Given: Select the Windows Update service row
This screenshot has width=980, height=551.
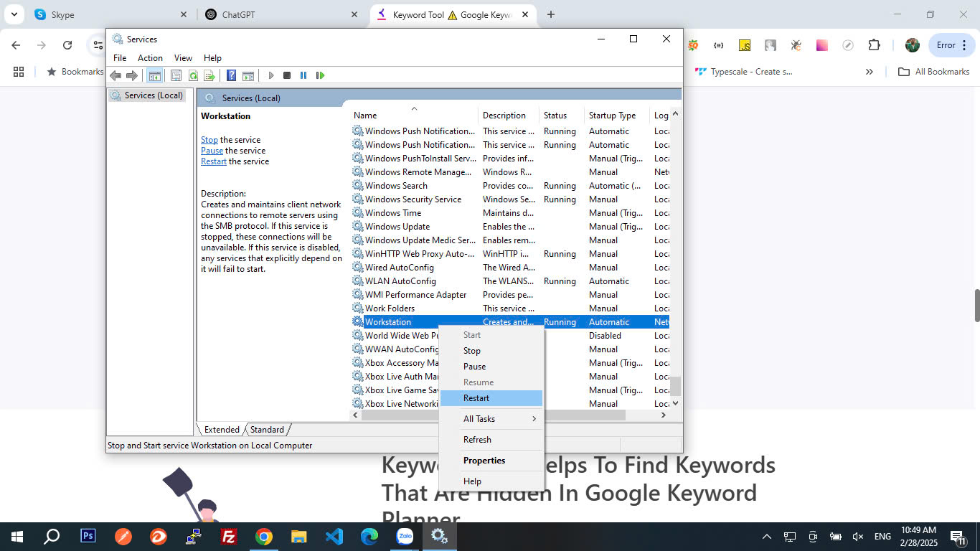Looking at the screenshot, I should click(397, 227).
